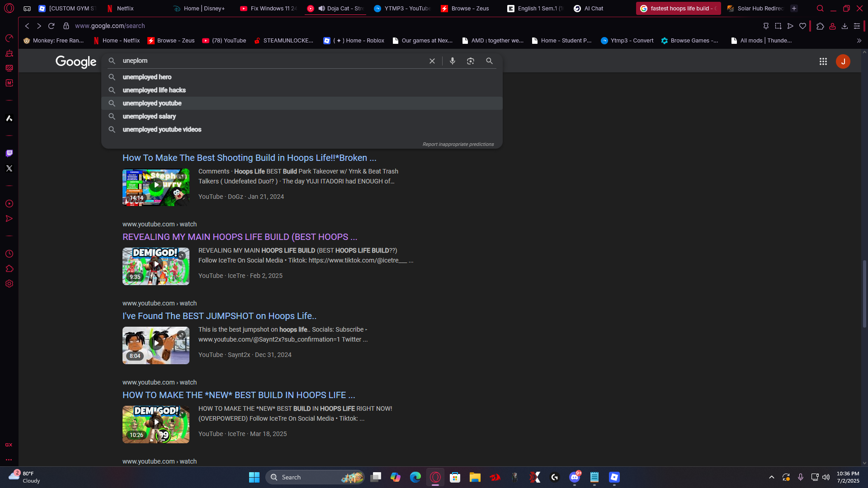The image size is (868, 488).
Task: Play the 10:26 IceTre video thumbnail
Action: 156,425
